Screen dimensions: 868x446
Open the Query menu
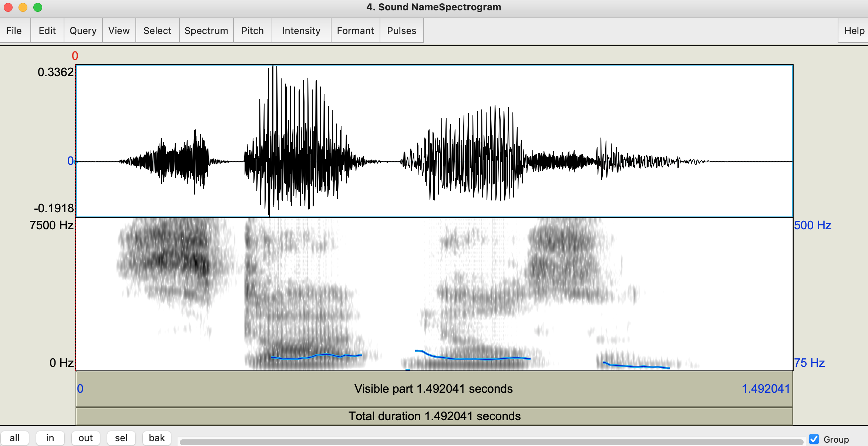(x=83, y=31)
